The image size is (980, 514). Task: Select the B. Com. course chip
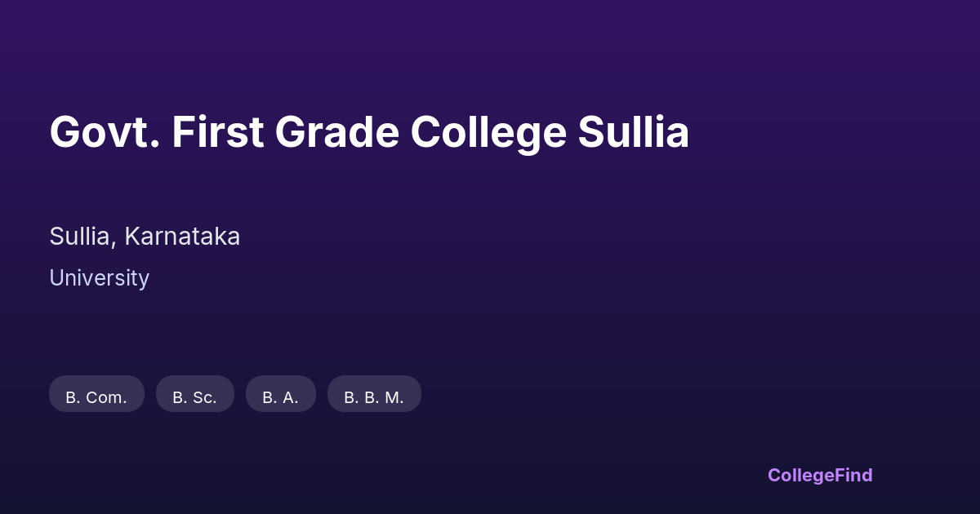[x=96, y=394]
